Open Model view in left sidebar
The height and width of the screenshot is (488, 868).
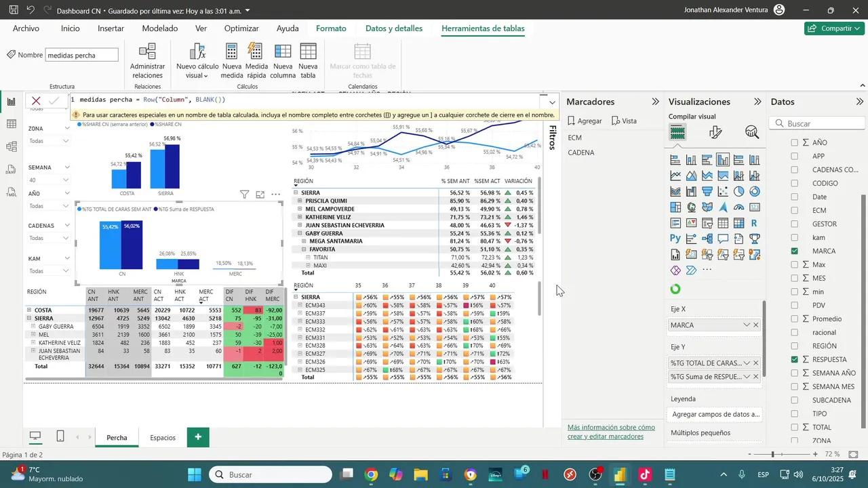click(11, 146)
